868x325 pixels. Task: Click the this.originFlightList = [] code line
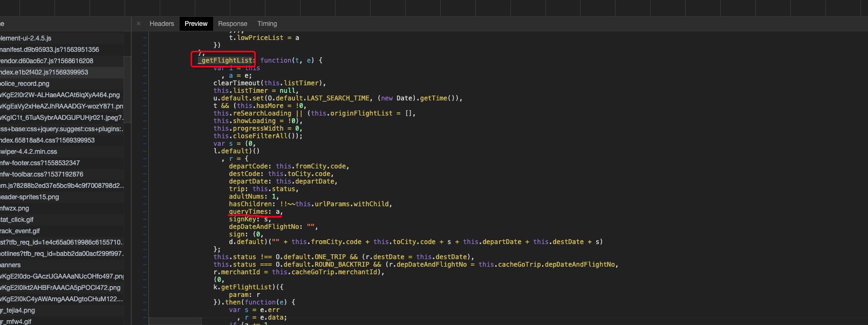pos(315,113)
